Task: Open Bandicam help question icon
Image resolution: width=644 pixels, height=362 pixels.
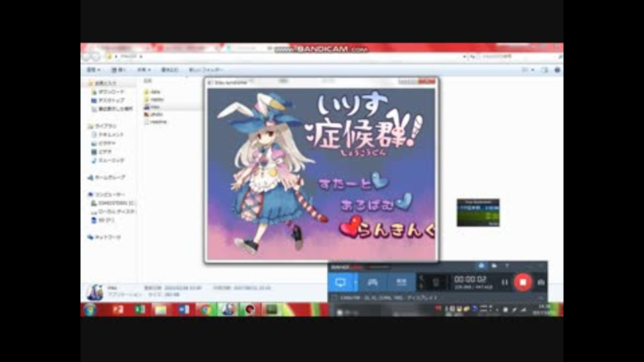Action: pos(507,266)
